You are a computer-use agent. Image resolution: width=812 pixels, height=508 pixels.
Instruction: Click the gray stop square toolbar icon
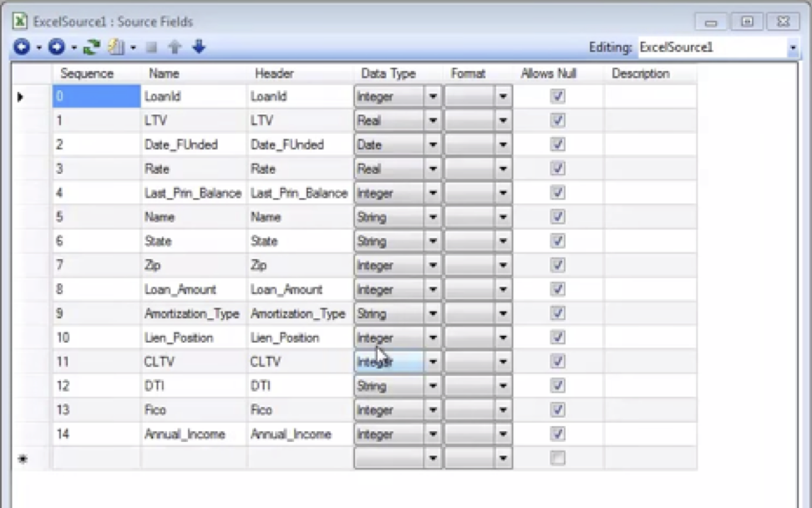pyautogui.click(x=152, y=48)
